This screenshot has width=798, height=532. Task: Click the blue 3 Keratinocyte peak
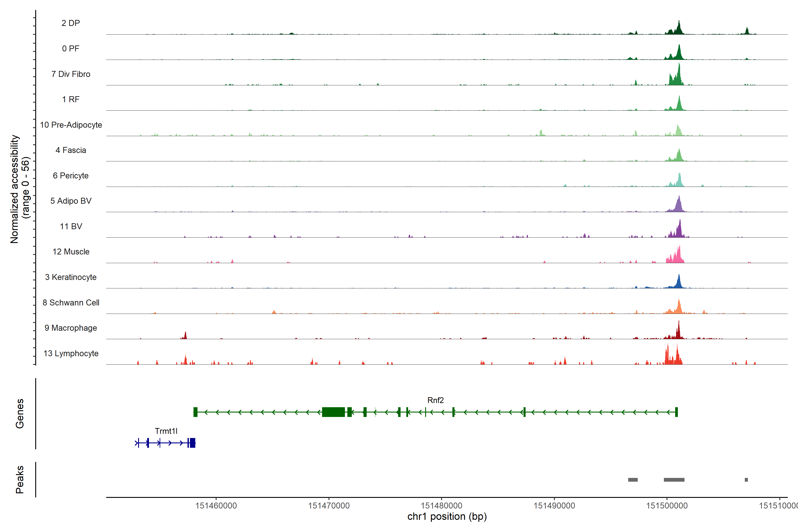point(679,283)
